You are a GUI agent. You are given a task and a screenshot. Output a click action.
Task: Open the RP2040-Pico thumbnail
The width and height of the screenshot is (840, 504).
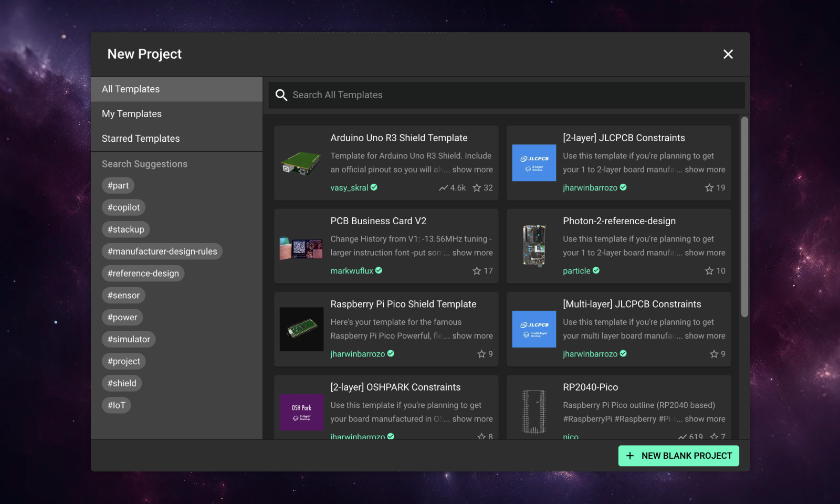click(x=534, y=412)
